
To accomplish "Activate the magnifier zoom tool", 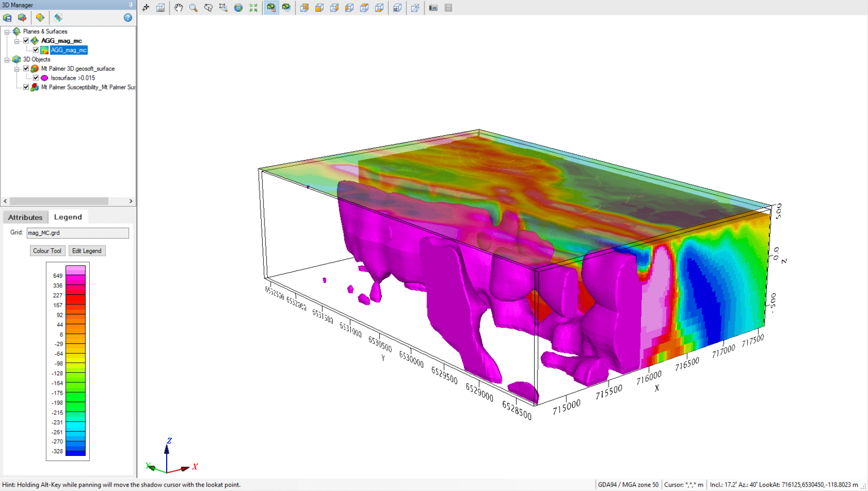I will coord(193,8).
